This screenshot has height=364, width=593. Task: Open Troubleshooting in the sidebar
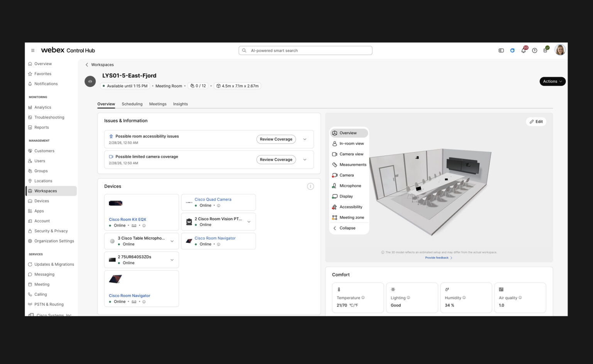pyautogui.click(x=49, y=118)
